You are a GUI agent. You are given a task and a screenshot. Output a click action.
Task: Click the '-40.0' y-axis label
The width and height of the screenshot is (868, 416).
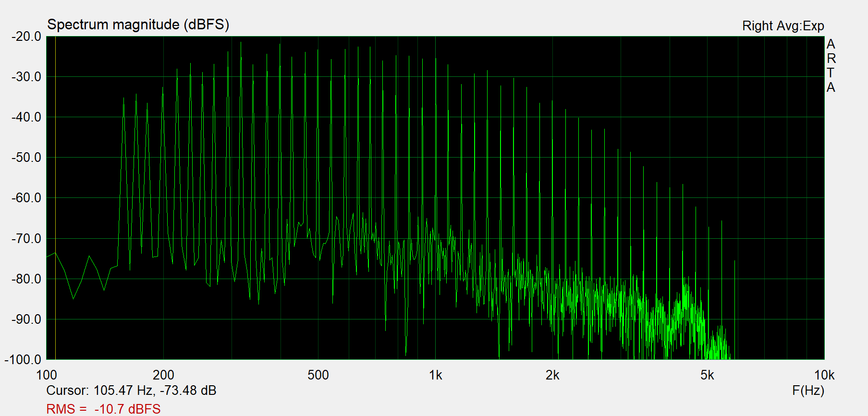pos(26,117)
